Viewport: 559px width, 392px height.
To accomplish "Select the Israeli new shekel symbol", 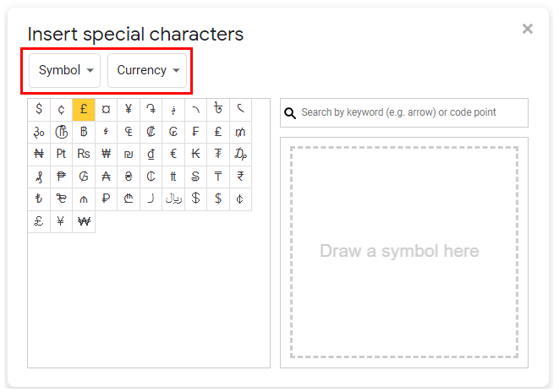I will [x=129, y=154].
